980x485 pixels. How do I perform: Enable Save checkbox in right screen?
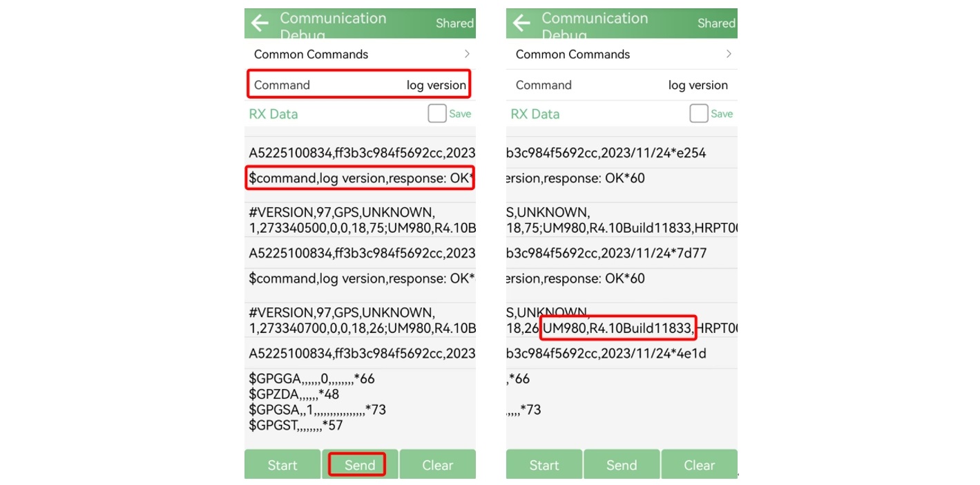(699, 114)
